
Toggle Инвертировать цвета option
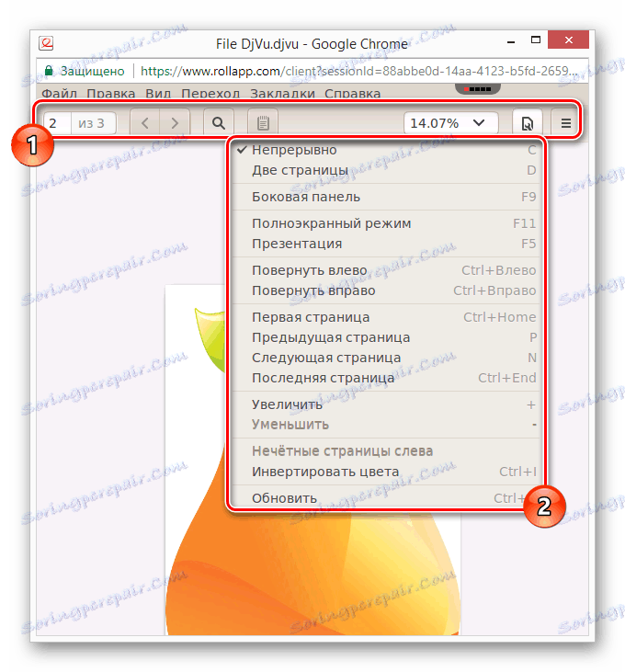click(385, 472)
